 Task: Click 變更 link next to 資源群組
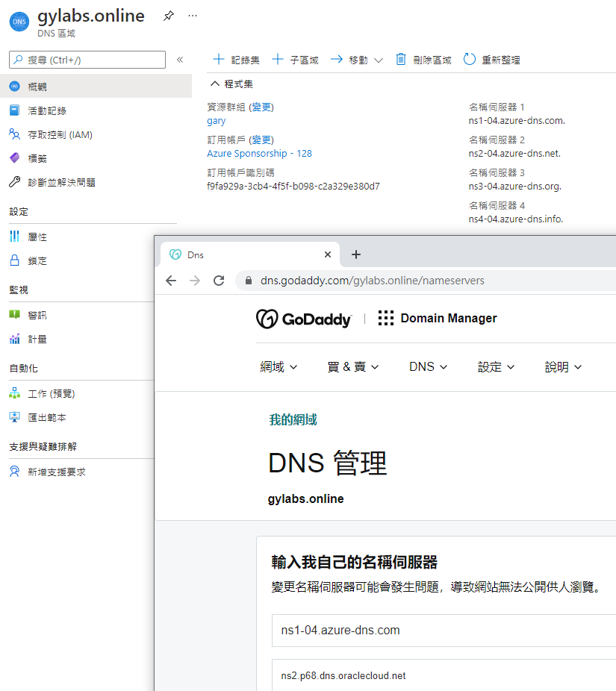click(x=261, y=107)
